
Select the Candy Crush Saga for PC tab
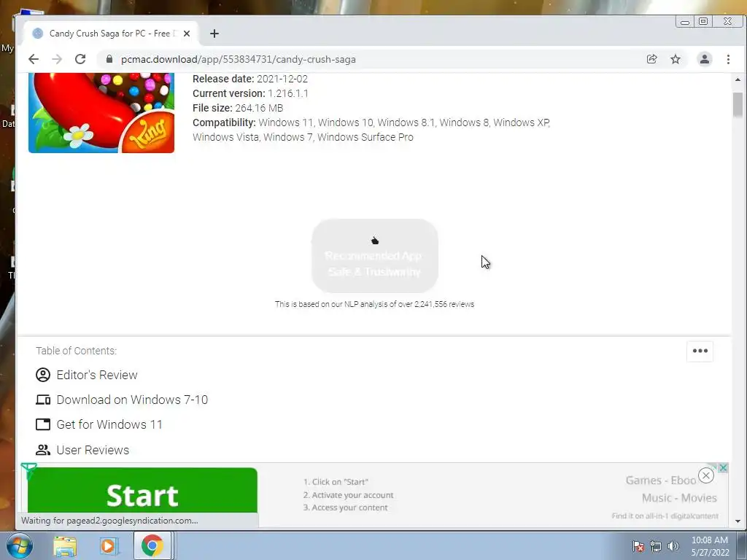tap(109, 34)
